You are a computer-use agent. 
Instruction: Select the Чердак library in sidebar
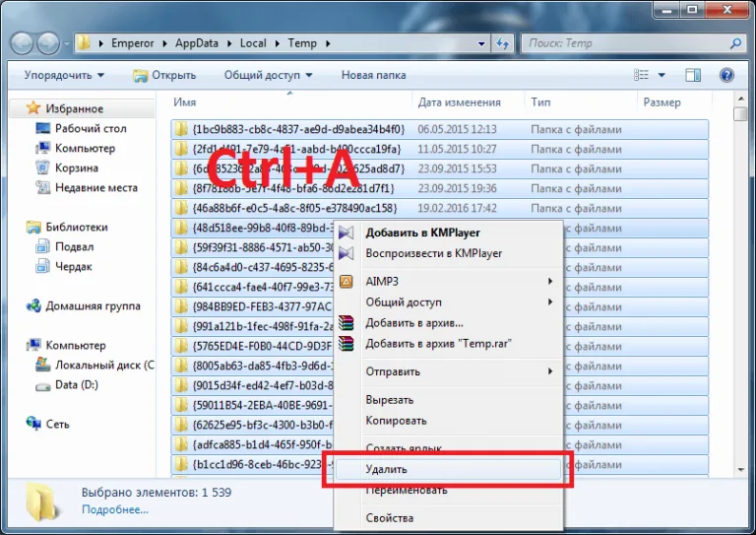point(73,266)
